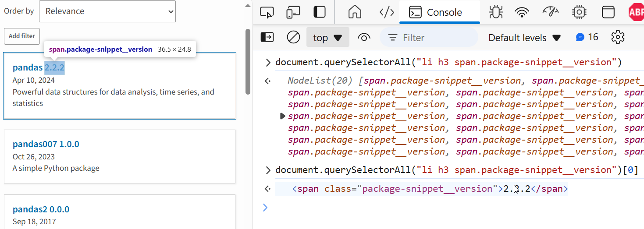Open the Welcome home tab icon

coord(355,12)
